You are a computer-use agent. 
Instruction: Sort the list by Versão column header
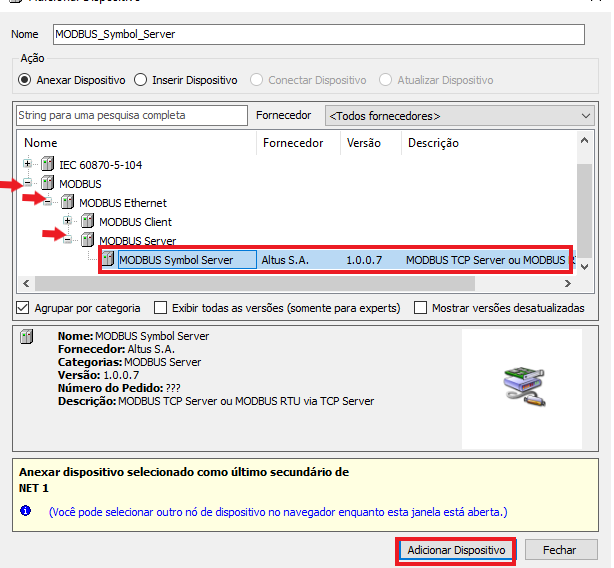[364, 143]
